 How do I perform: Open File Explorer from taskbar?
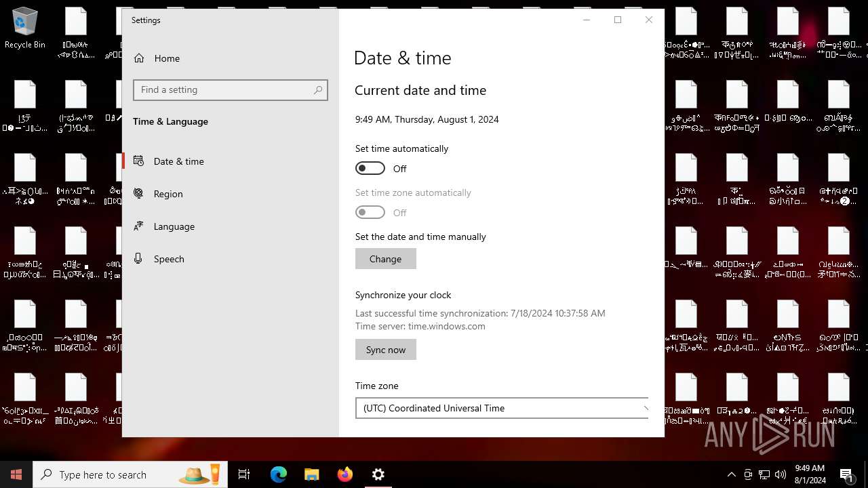click(x=311, y=474)
